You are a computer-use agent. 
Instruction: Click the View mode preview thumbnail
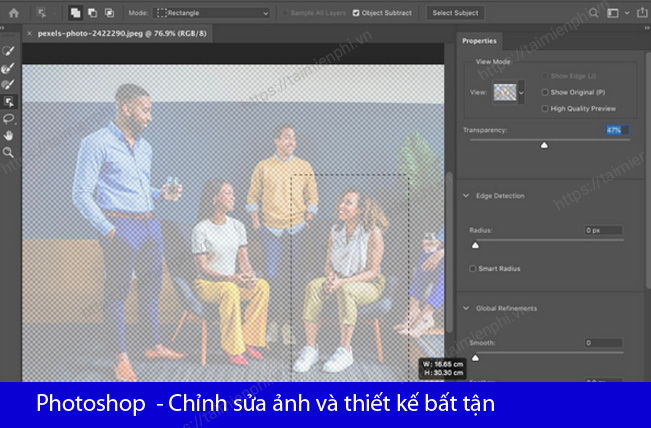505,92
